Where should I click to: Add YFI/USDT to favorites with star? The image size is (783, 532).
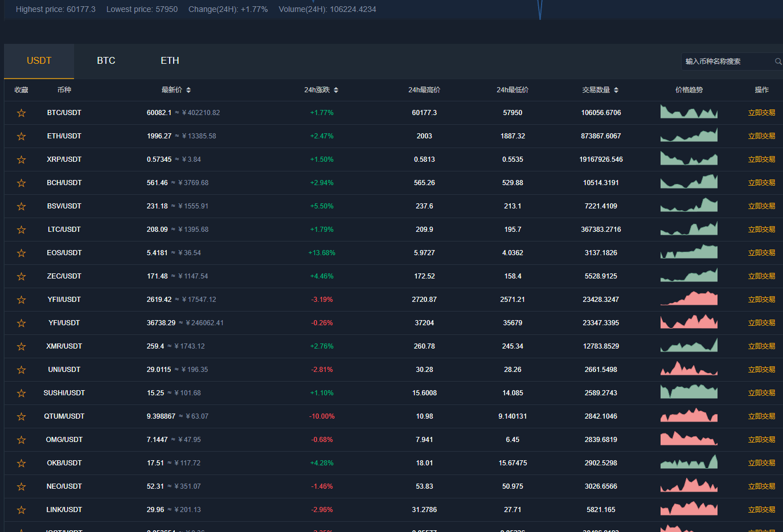21,323
